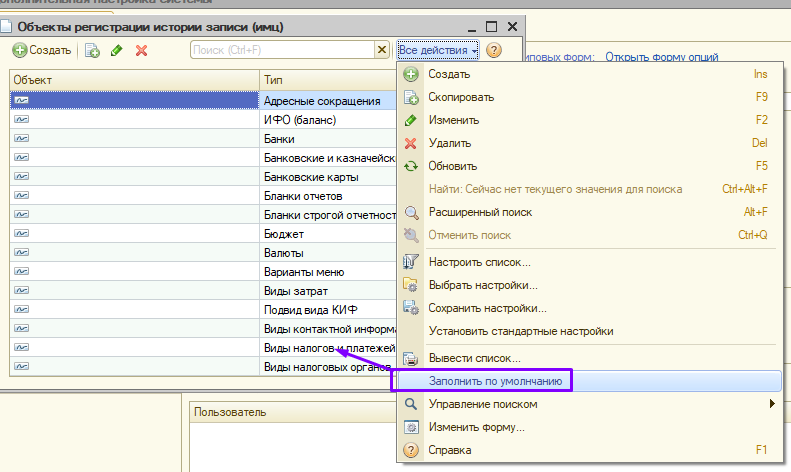Click the Создать button in the toolbar
791x472 pixels.
[42, 50]
